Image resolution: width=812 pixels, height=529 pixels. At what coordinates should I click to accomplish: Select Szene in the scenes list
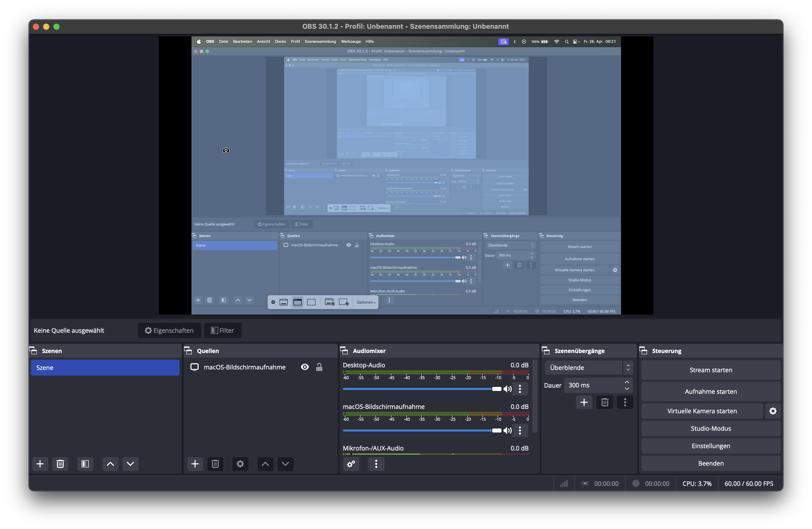pyautogui.click(x=105, y=368)
